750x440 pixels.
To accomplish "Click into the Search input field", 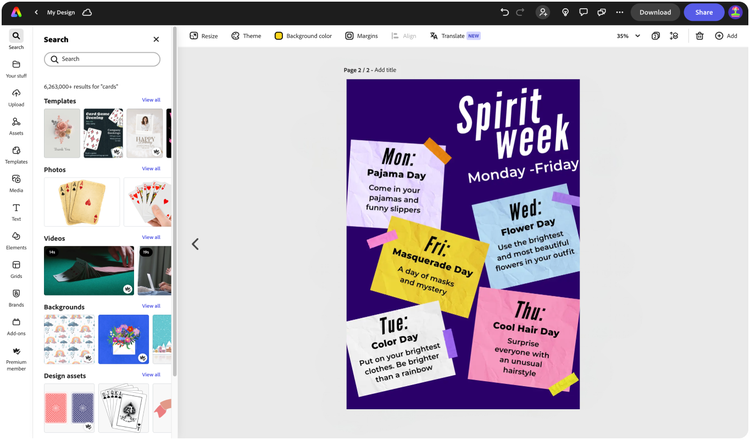I will 102,59.
